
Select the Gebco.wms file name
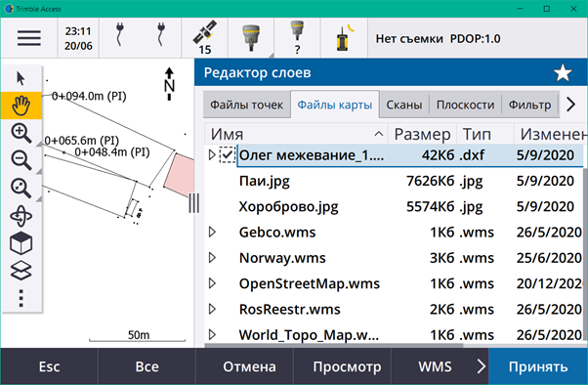coord(277,233)
